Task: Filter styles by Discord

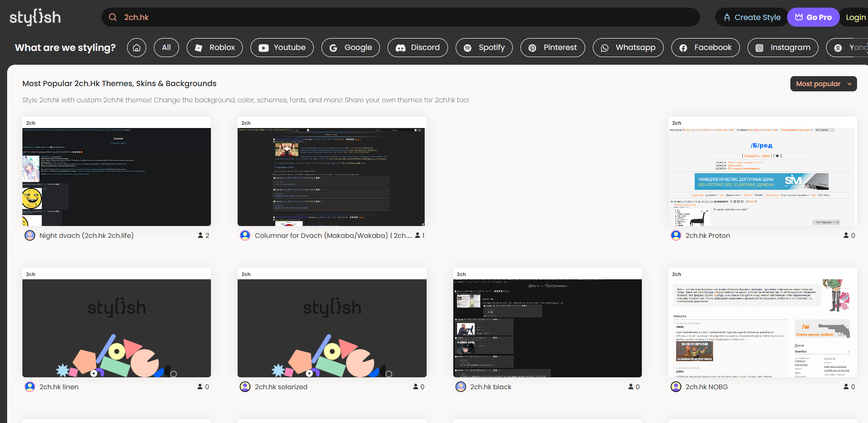Action: 418,48
